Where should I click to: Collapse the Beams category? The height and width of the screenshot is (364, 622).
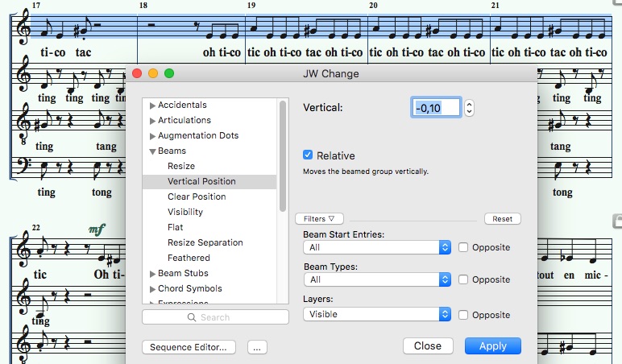(152, 151)
